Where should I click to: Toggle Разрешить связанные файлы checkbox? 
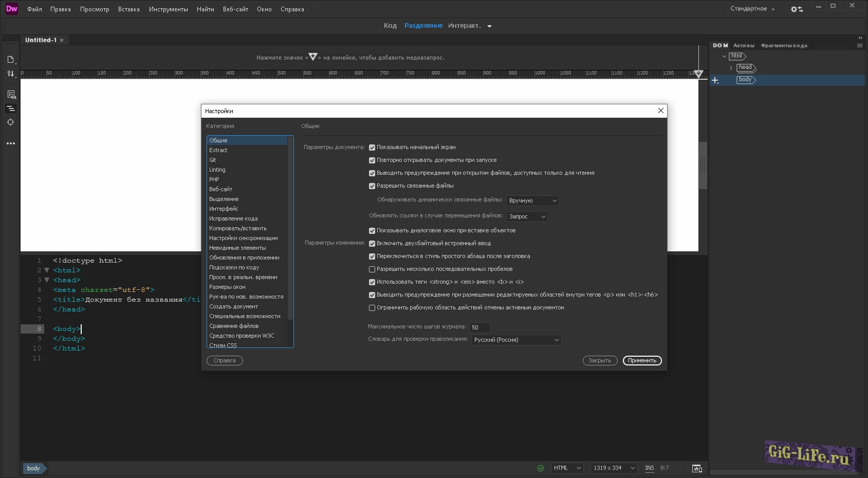(x=372, y=186)
